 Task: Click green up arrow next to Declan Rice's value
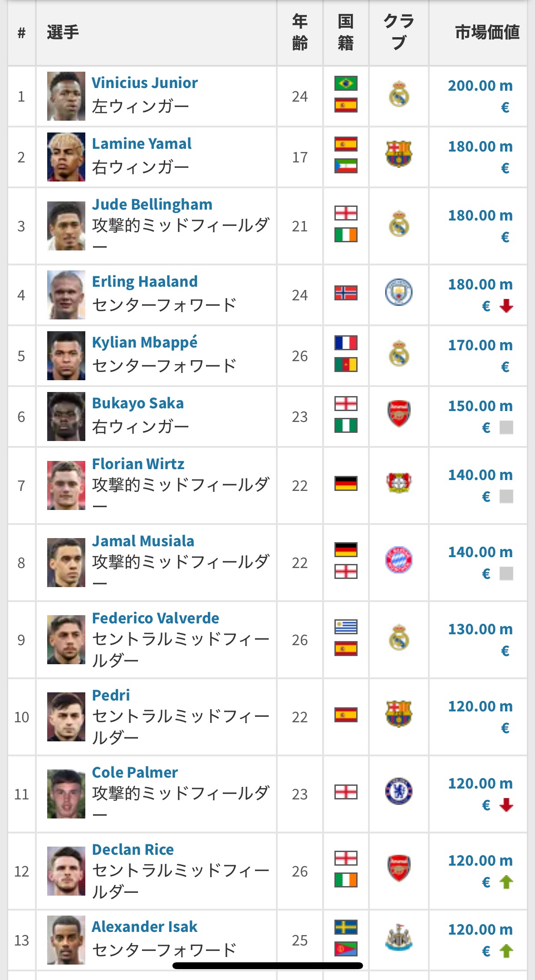[506, 882]
